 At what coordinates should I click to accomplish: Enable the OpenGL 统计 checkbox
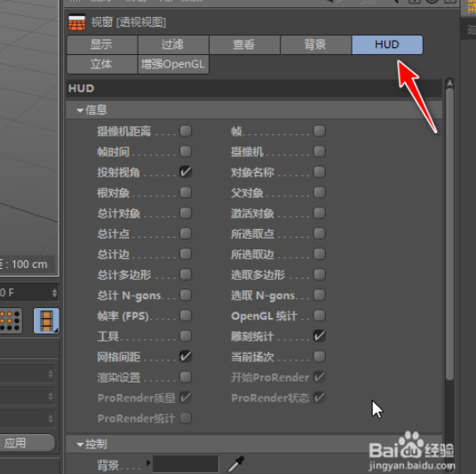pos(320,316)
